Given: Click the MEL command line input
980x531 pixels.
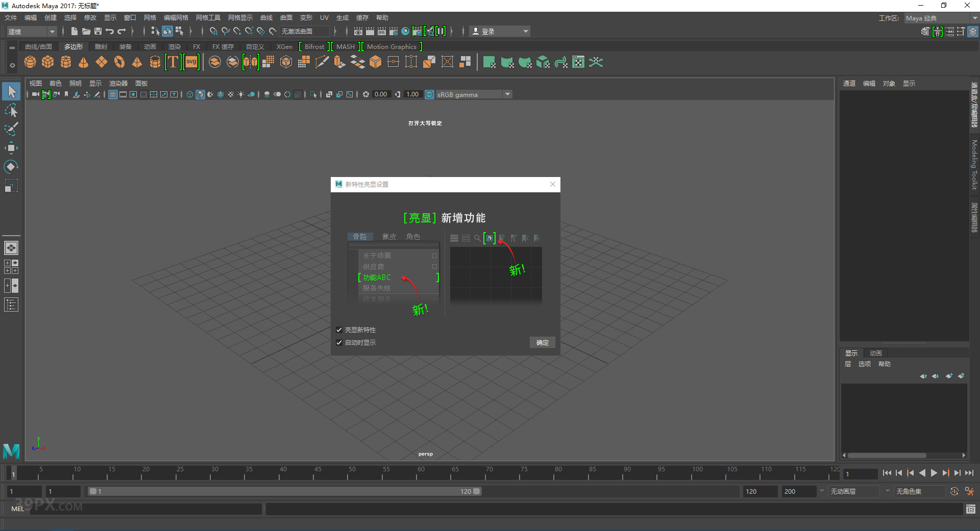Looking at the screenshot, I should [146, 509].
